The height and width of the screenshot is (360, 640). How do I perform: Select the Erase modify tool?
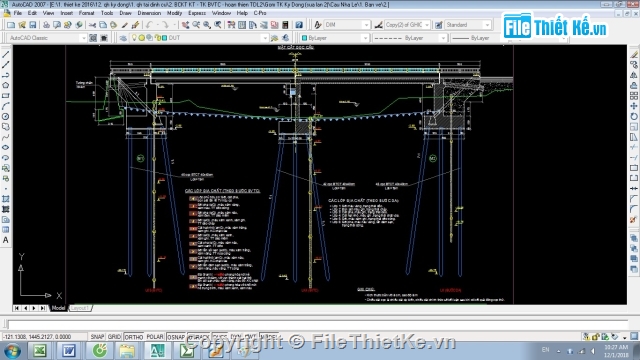(x=634, y=54)
